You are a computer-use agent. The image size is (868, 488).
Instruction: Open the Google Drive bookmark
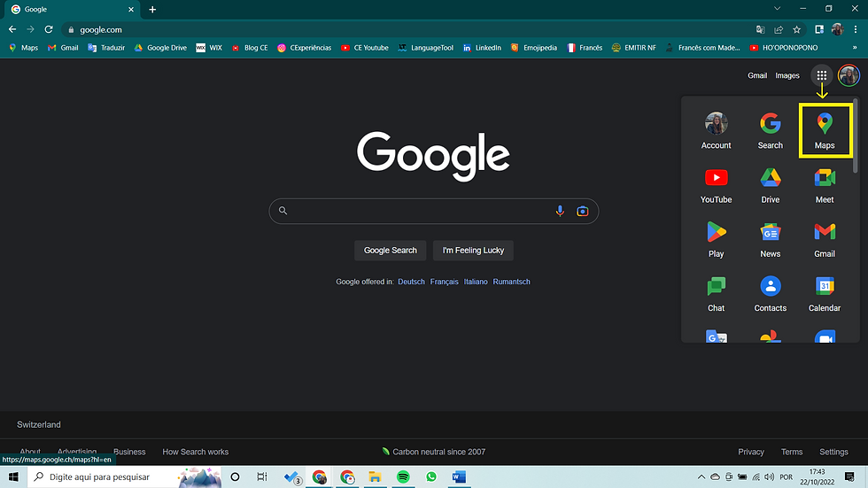160,48
